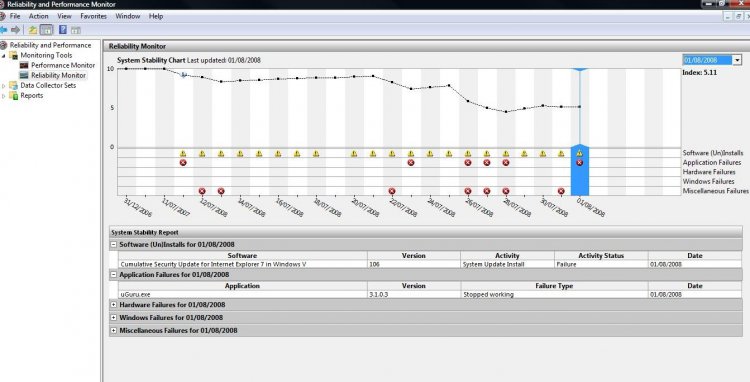Select Performance Monitor in the tree

click(x=63, y=65)
